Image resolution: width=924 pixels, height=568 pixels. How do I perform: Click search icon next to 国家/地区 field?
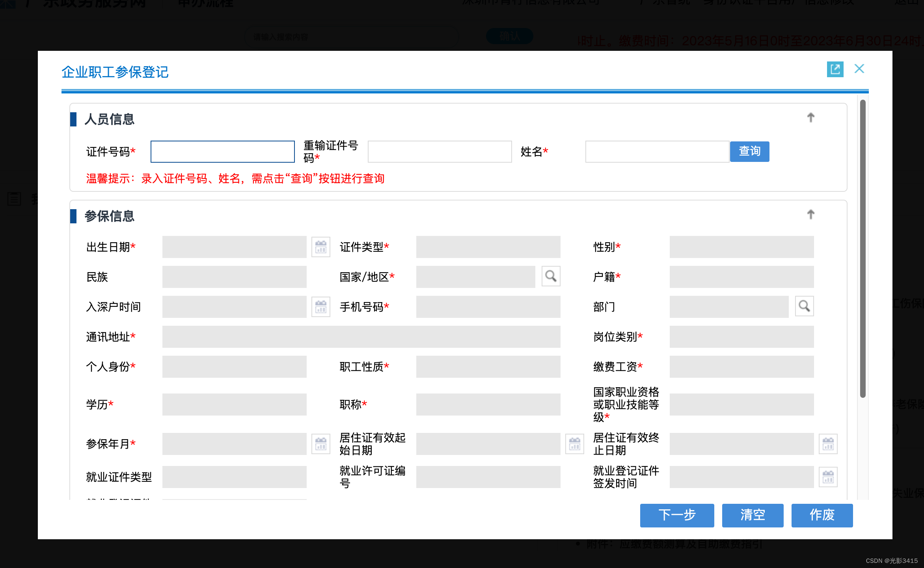point(551,276)
